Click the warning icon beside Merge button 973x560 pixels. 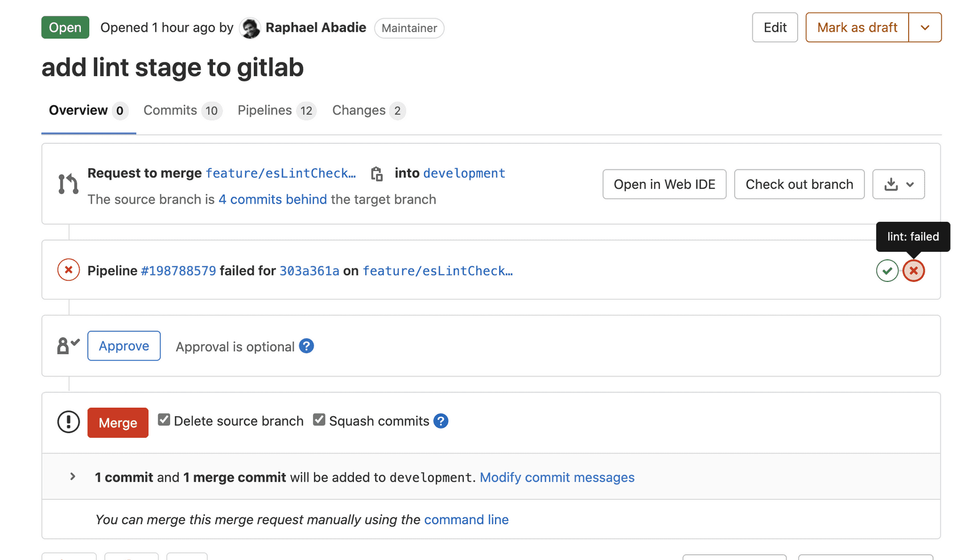pyautogui.click(x=68, y=422)
